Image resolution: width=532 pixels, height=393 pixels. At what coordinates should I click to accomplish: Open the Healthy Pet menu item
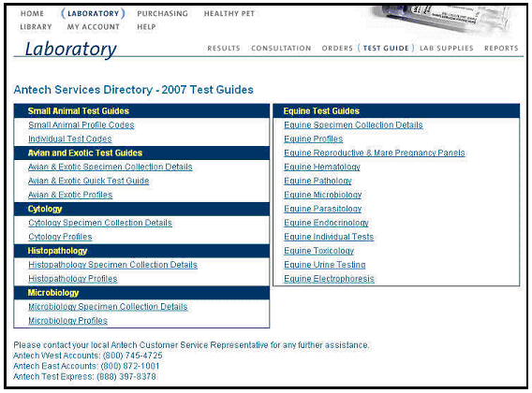click(229, 13)
